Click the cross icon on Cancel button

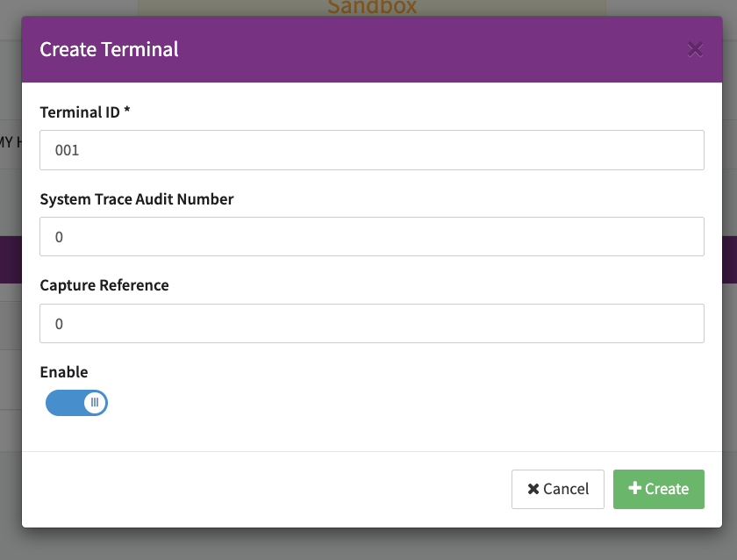[x=533, y=489]
